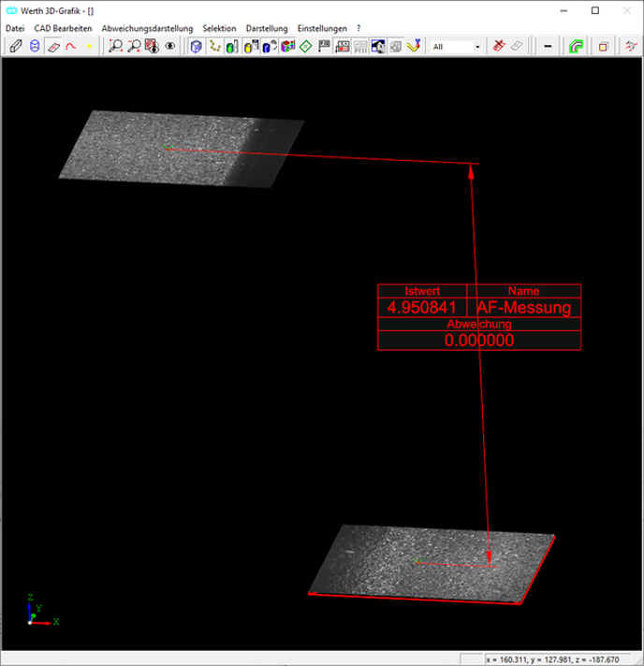Image resolution: width=644 pixels, height=666 pixels.
Task: Click the green pipe elbow icon
Action: point(577,47)
